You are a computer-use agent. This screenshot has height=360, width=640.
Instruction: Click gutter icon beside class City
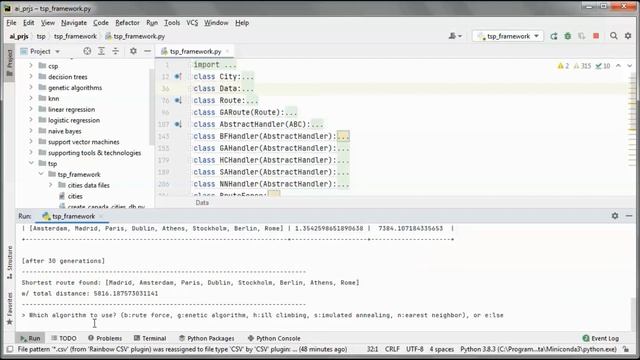click(178, 76)
